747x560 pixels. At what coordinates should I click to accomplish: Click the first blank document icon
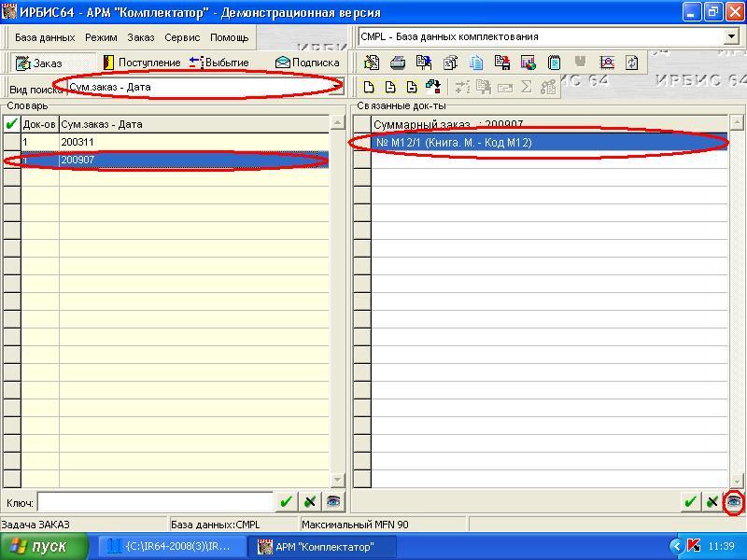click(369, 87)
